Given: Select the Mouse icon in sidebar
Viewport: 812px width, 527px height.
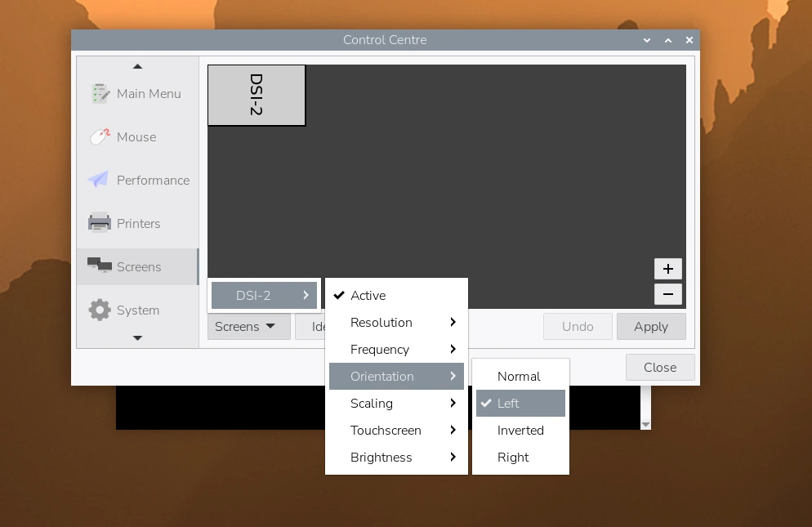Looking at the screenshot, I should [x=100, y=136].
